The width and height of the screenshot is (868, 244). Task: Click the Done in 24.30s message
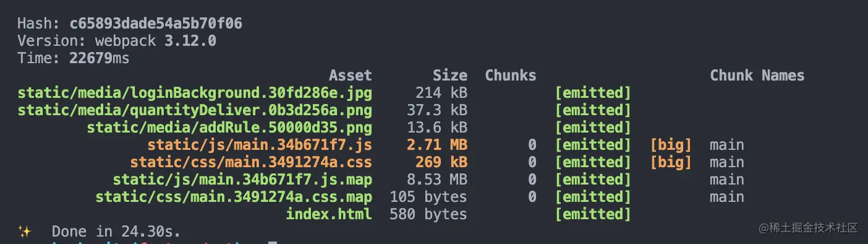pos(116,232)
